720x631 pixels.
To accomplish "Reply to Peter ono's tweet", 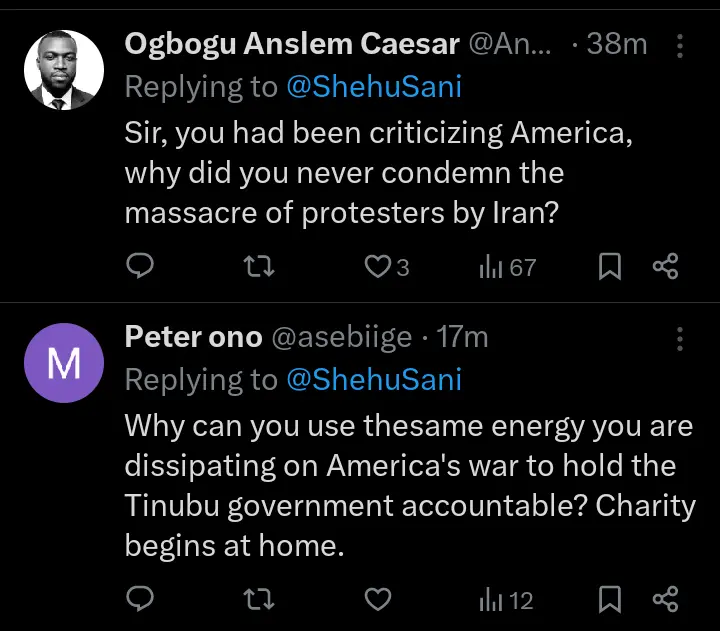I will click(x=141, y=599).
